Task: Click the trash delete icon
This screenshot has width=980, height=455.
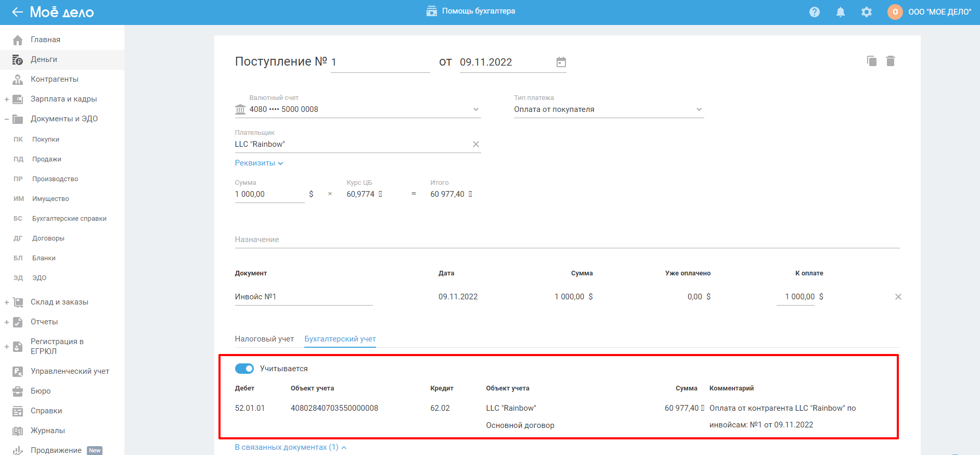Action: (x=891, y=61)
